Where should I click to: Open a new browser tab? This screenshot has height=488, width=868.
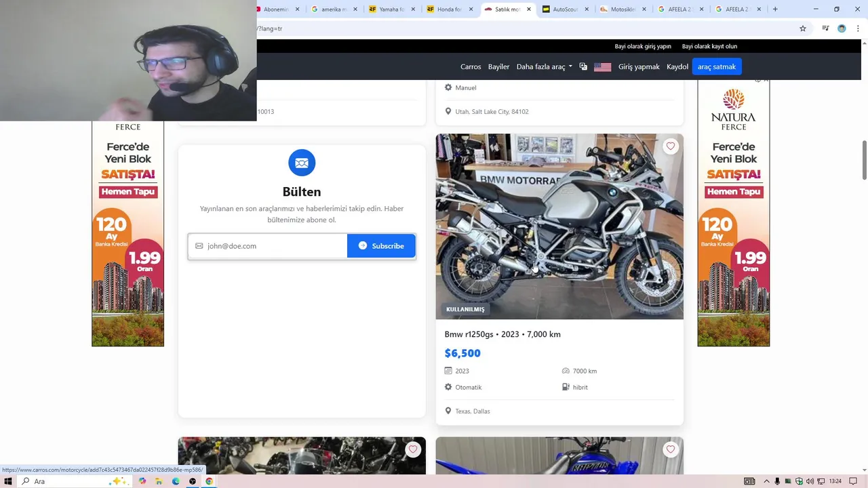coord(775,9)
